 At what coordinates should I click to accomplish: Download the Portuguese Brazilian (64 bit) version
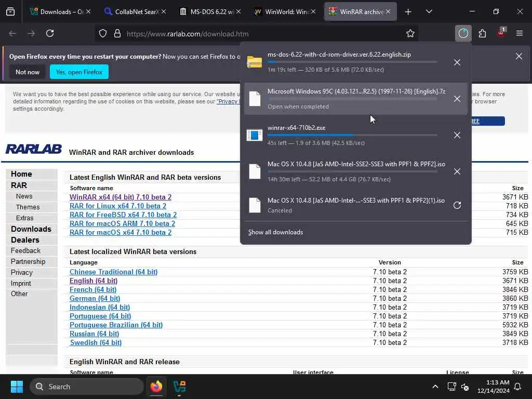point(116,325)
